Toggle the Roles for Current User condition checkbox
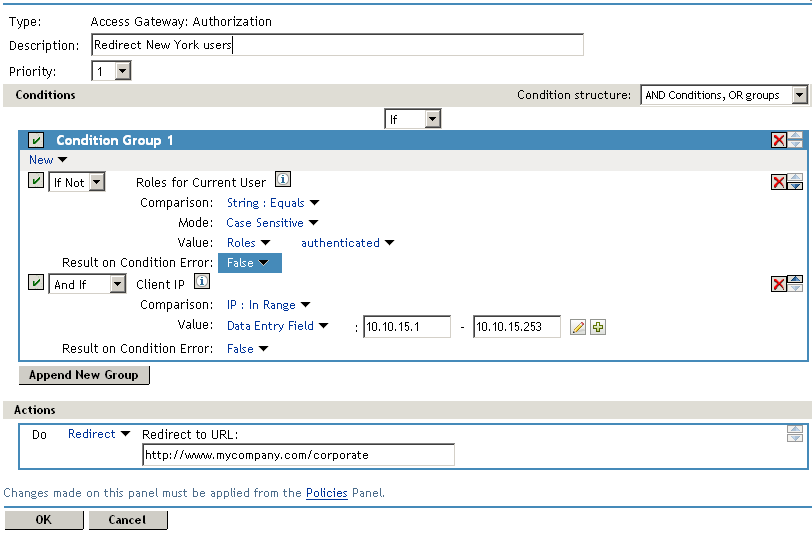Viewport: 812px width, 534px height. (36, 181)
